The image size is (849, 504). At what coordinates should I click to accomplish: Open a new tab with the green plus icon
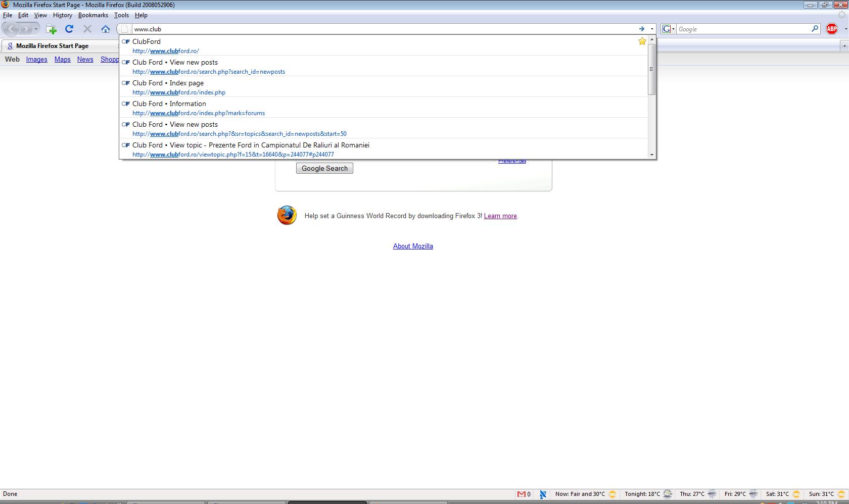pos(51,29)
